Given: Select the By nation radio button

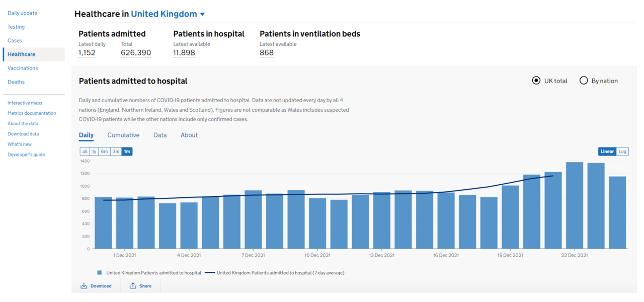Looking at the screenshot, I should (x=584, y=81).
